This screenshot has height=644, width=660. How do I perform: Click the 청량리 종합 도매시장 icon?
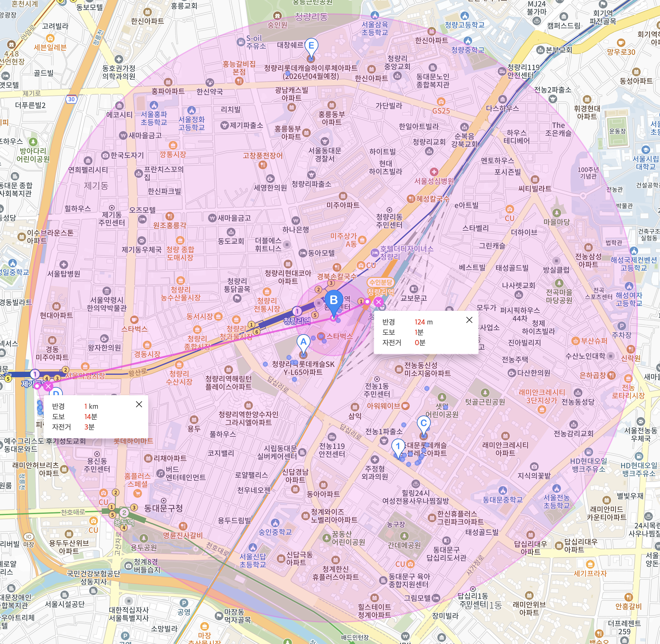coord(180,240)
